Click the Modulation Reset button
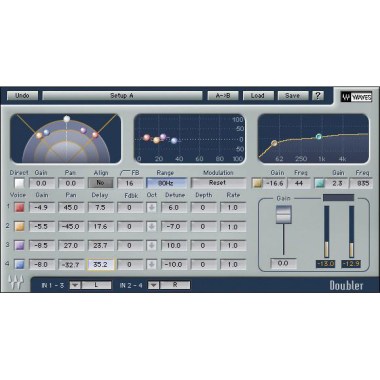Viewport: 380px width, 380px height. point(218,183)
